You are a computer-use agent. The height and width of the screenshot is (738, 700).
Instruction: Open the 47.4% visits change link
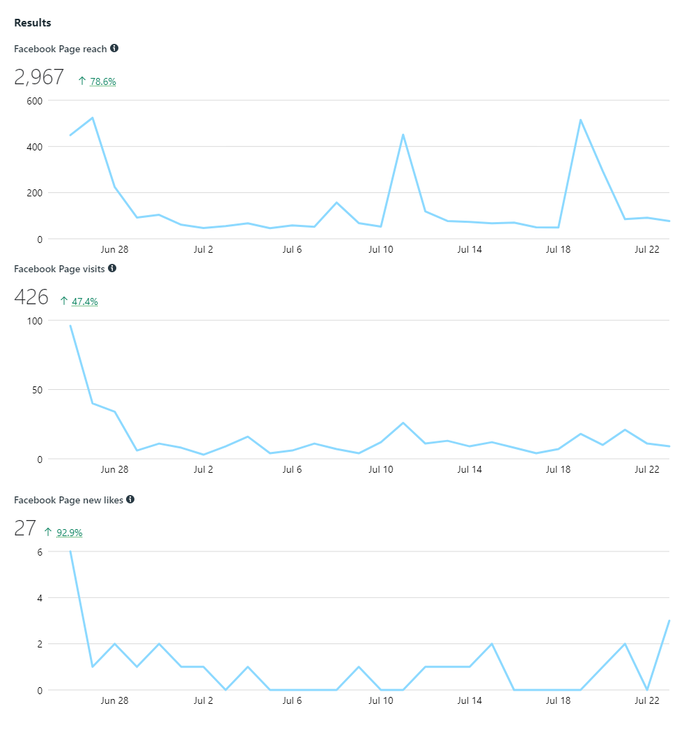point(85,302)
